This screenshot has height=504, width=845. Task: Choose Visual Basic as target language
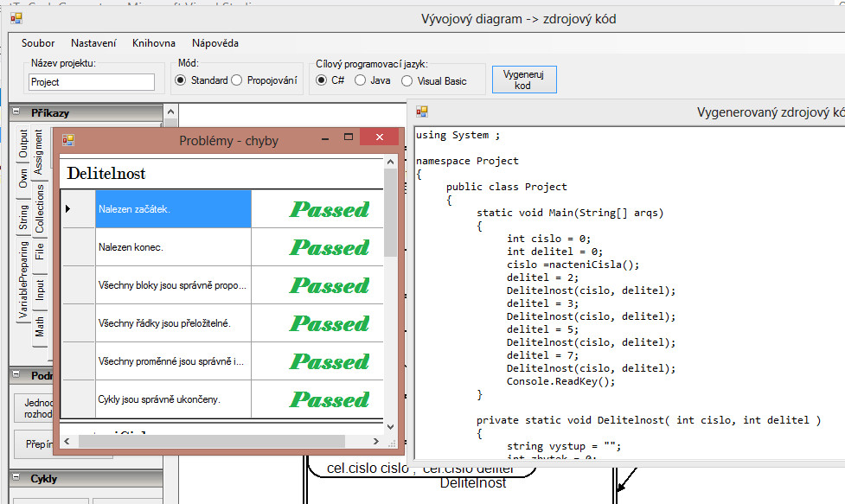(406, 80)
